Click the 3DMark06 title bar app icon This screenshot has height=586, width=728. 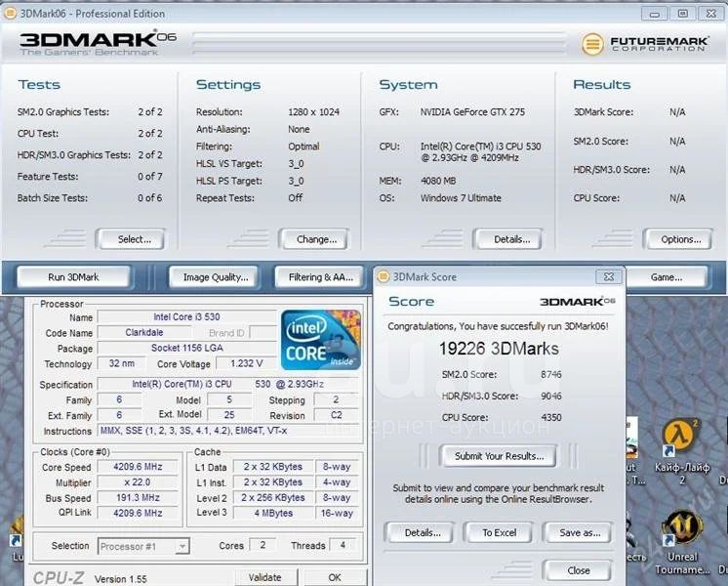pos(10,14)
